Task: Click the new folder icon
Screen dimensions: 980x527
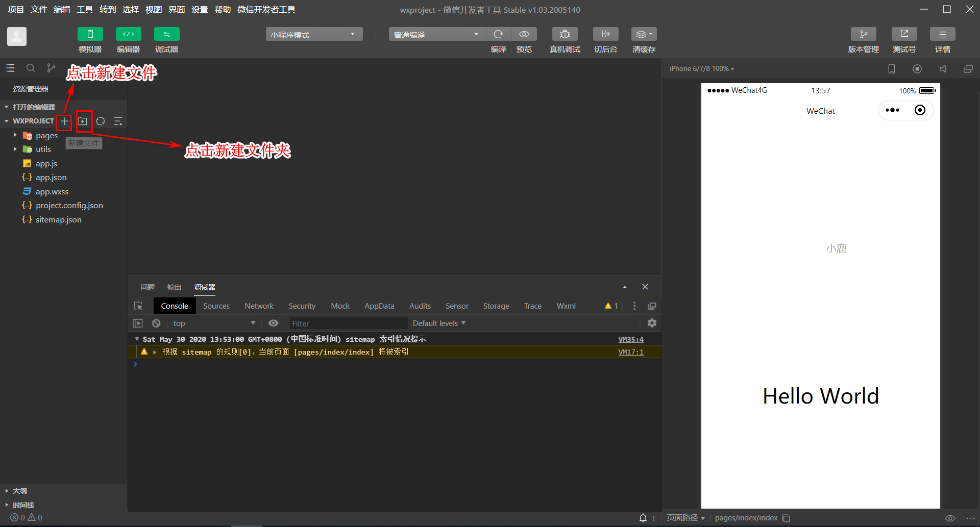Action: tap(83, 121)
